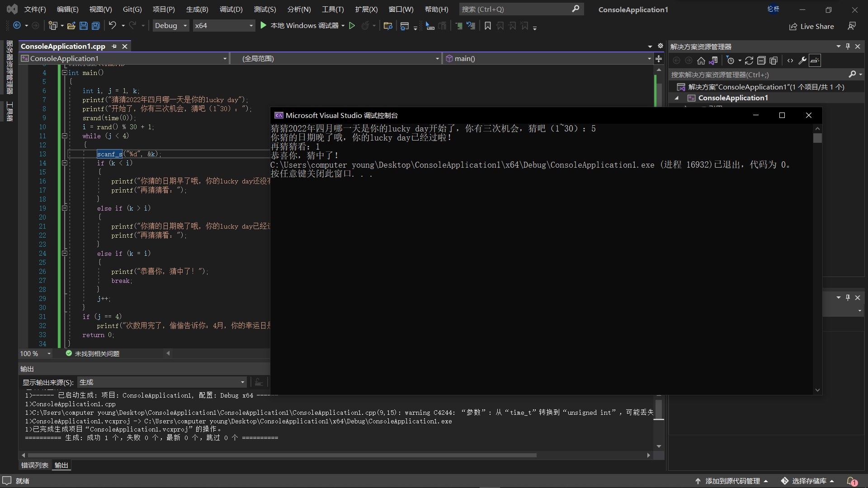
Task: Toggle Preview Selected Items in Solution Explorer
Action: click(x=815, y=61)
